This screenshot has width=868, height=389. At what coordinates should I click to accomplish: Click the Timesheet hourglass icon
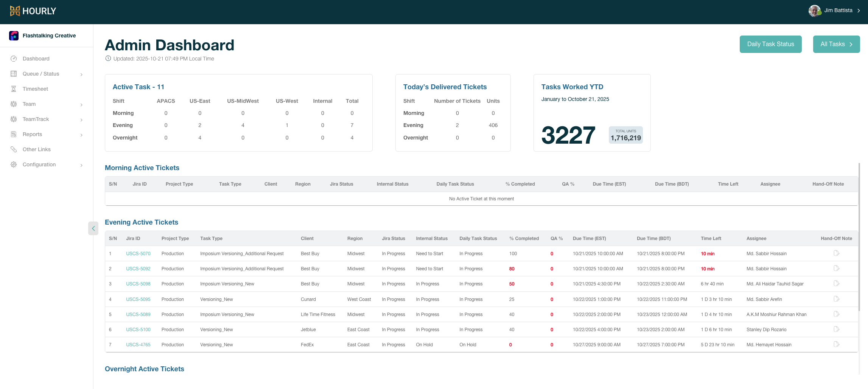[x=14, y=89]
